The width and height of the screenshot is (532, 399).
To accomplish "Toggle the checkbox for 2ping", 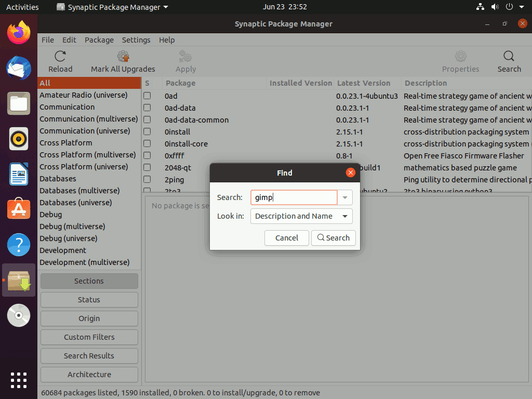I will click(x=147, y=179).
